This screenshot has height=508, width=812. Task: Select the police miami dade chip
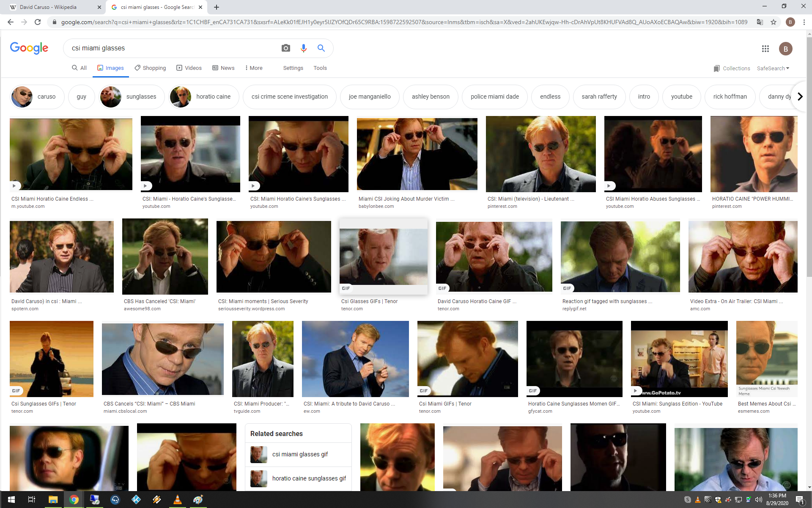point(495,97)
